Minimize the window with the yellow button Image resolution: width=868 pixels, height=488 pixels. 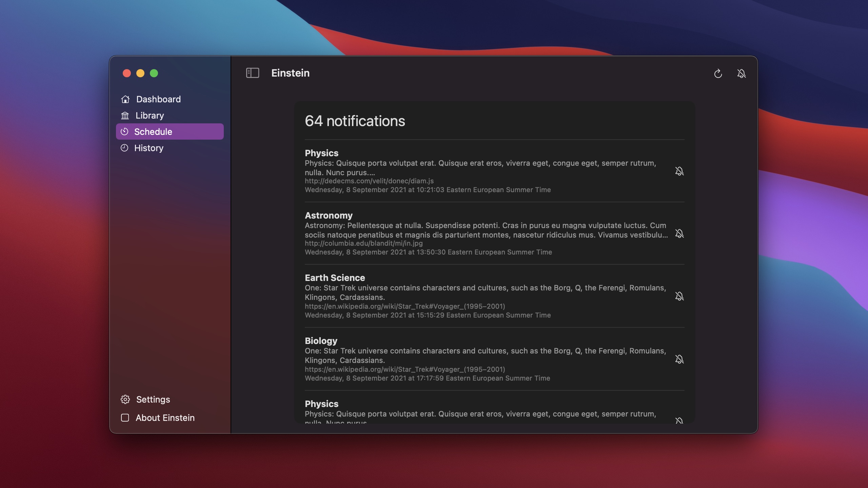point(140,73)
